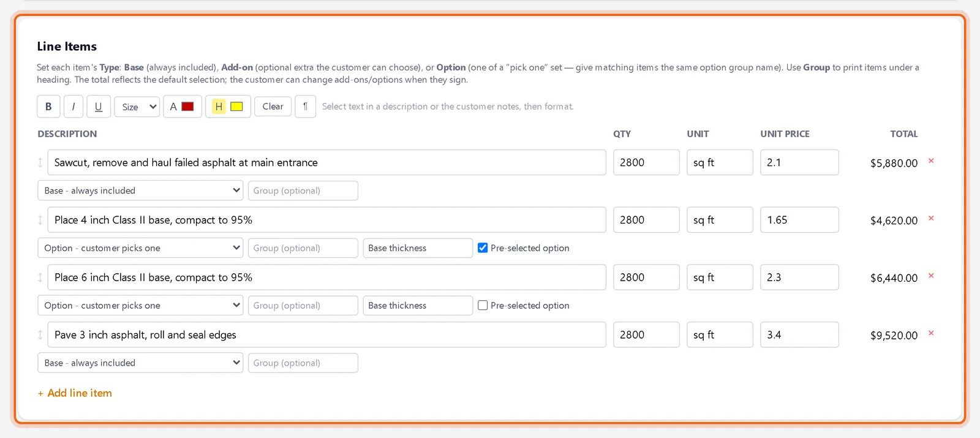The width and height of the screenshot is (980, 438).
Task: Click the paragraph mark button
Action: [305, 107]
